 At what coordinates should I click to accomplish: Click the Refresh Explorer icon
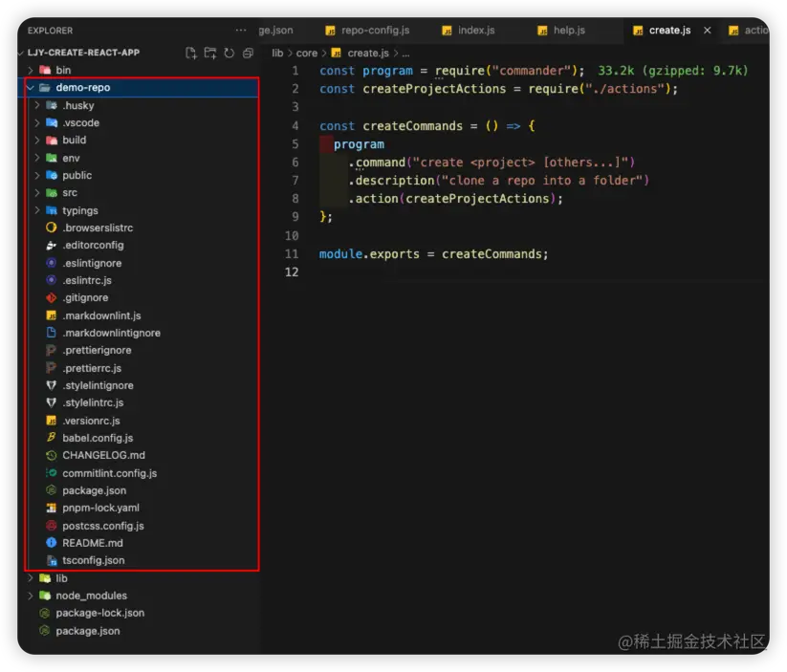229,54
